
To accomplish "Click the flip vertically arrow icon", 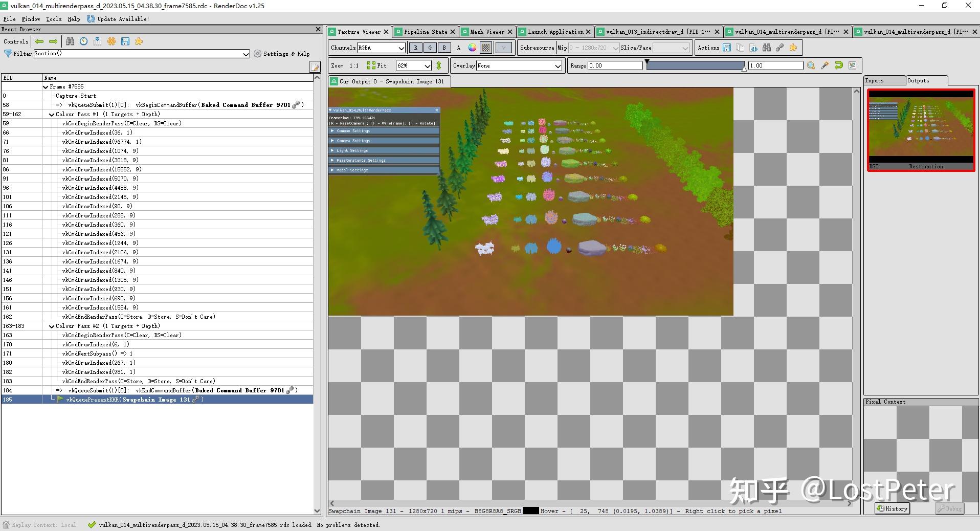I will pos(439,65).
